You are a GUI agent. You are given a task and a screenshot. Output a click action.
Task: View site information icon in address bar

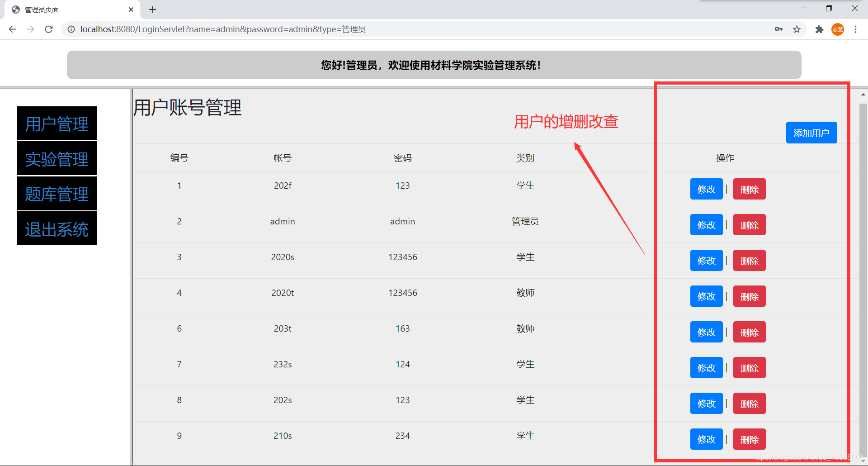coord(71,29)
